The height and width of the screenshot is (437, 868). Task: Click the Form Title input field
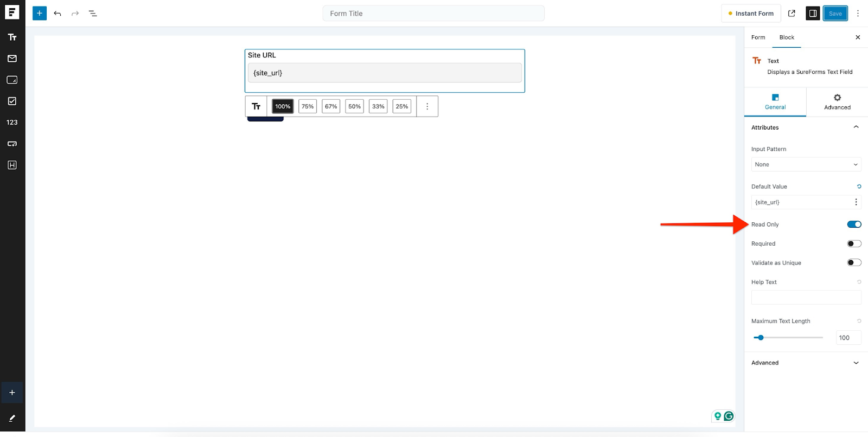433,14
